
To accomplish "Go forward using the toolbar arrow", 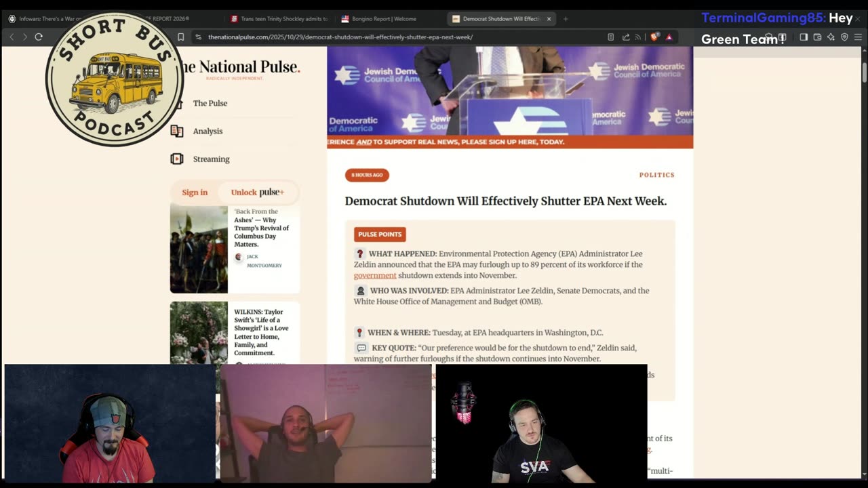I will tap(25, 37).
